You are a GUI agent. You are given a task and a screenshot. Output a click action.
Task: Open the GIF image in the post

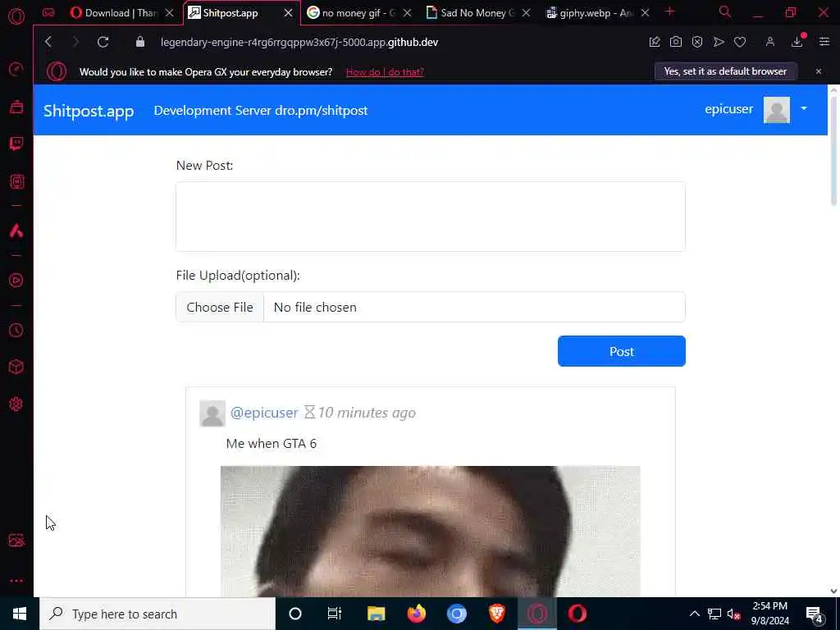click(x=430, y=532)
